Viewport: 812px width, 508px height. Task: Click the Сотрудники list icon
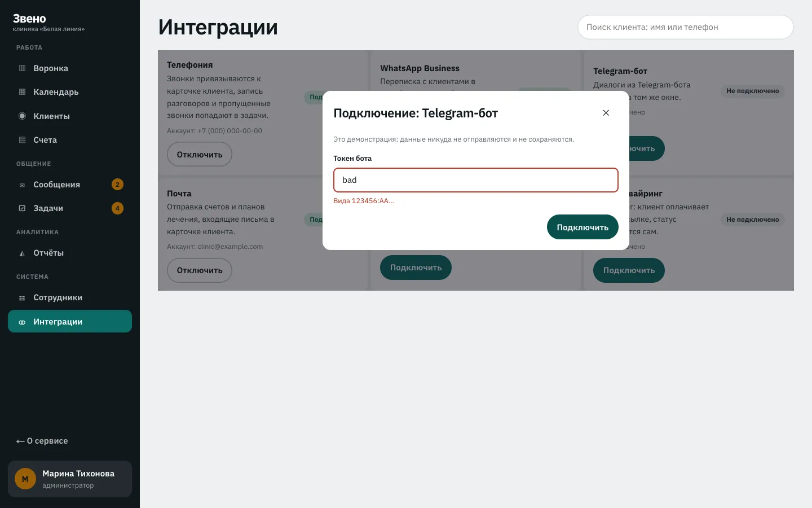pos(22,298)
